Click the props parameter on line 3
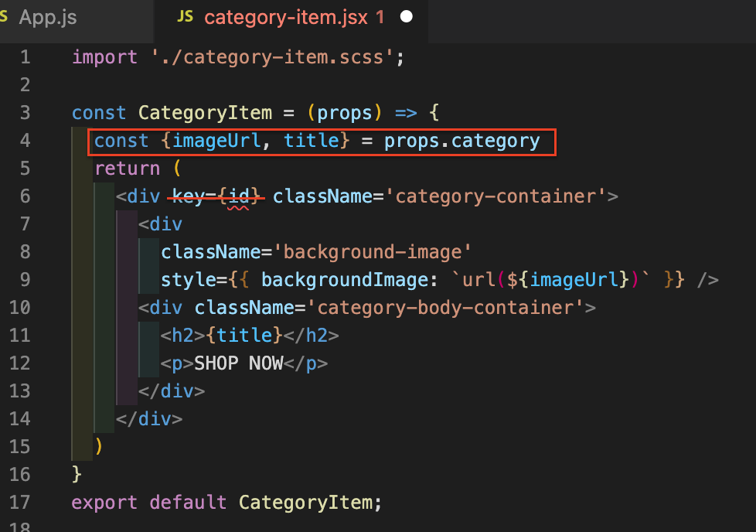Image resolution: width=756 pixels, height=532 pixels. [345, 113]
